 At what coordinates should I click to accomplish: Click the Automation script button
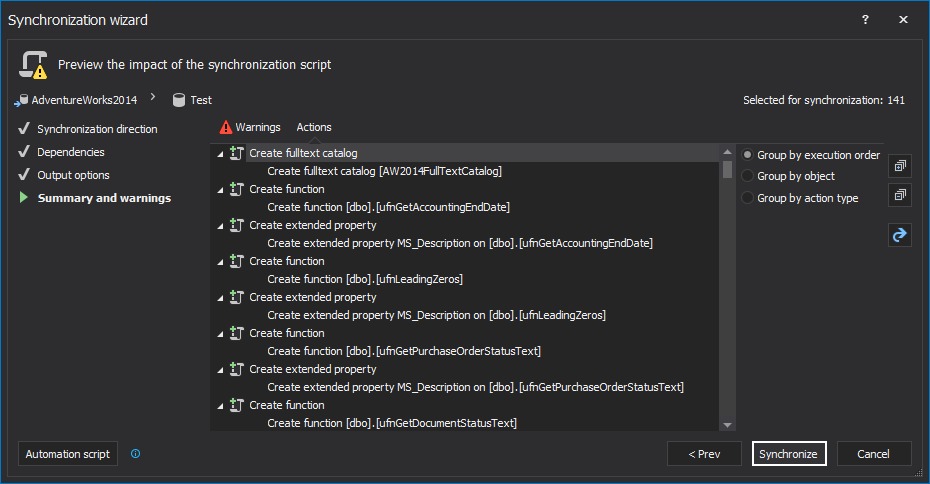(67, 454)
